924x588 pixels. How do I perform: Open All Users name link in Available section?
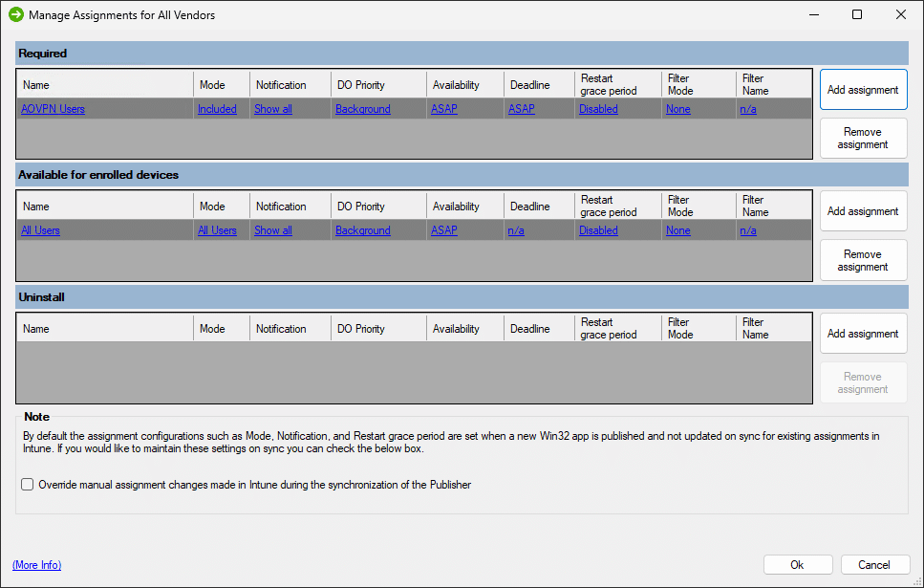(x=40, y=230)
